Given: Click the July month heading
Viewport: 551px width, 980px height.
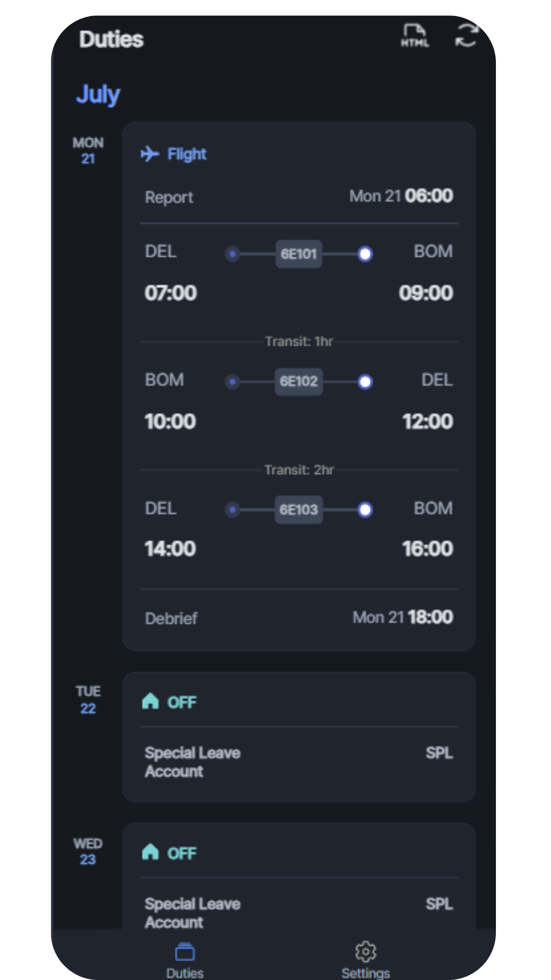Looking at the screenshot, I should pyautogui.click(x=98, y=94).
